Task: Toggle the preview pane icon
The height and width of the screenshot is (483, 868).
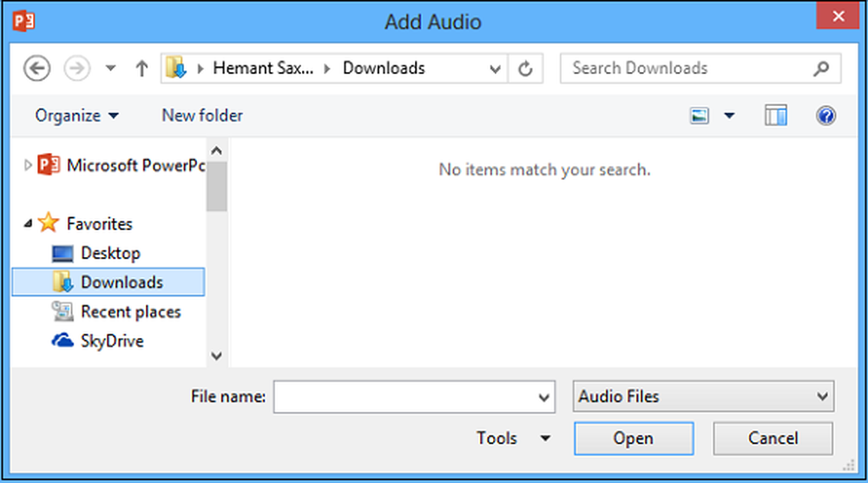Action: [x=775, y=116]
